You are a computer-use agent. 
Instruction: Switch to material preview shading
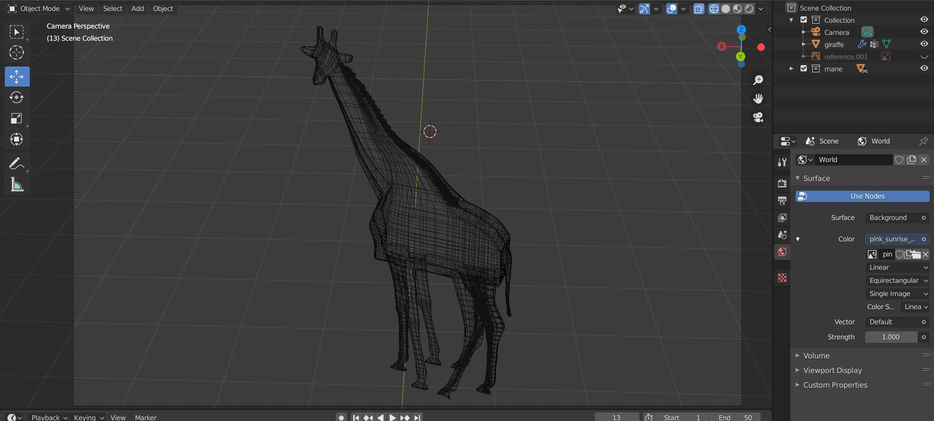tap(737, 9)
